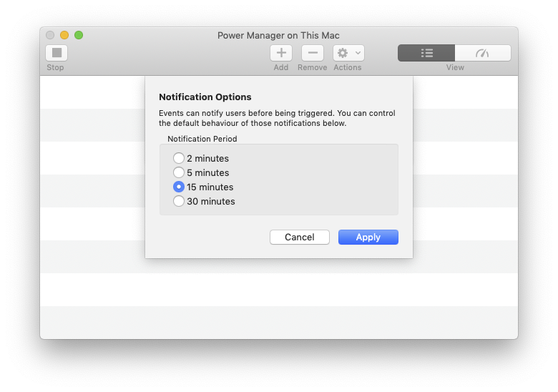Click the Remove minus button
Viewport: 558px width, 392px height.
click(x=313, y=53)
